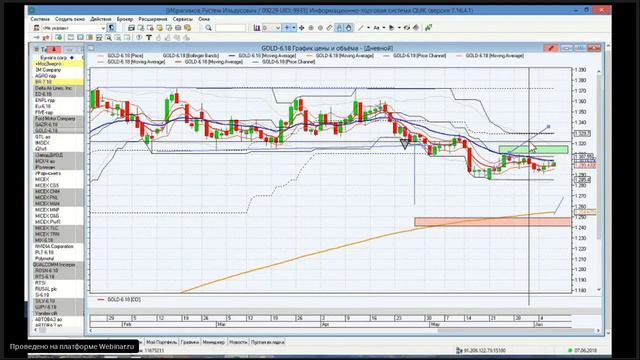Click the server IP status bar entry
Screen dimensions: 640x360
point(482,350)
